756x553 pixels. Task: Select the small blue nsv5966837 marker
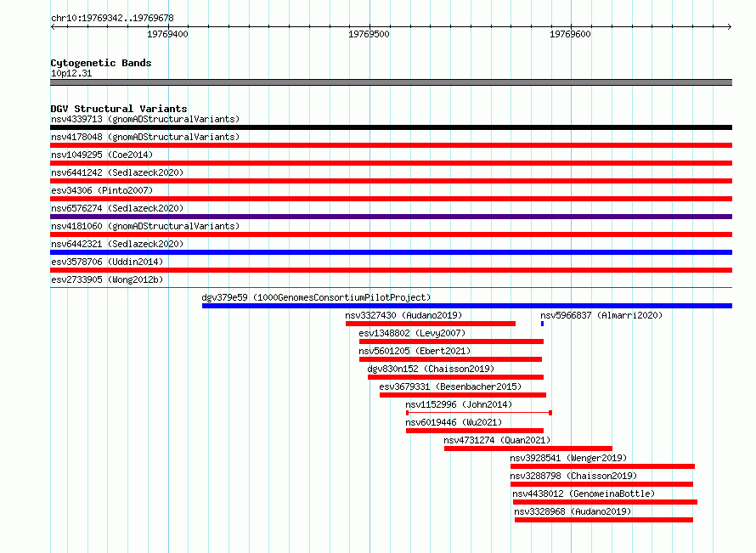pyautogui.click(x=543, y=324)
